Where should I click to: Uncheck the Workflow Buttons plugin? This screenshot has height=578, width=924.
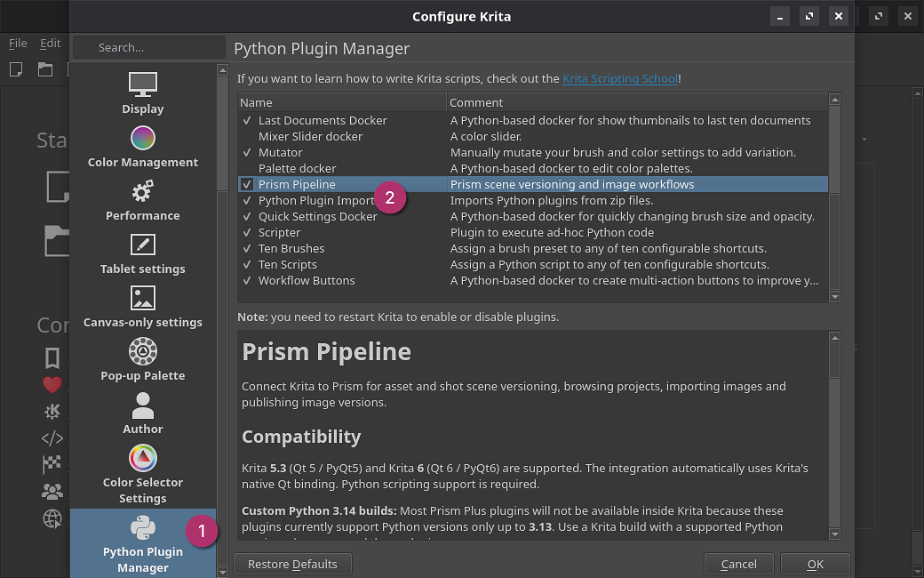pyautogui.click(x=247, y=280)
